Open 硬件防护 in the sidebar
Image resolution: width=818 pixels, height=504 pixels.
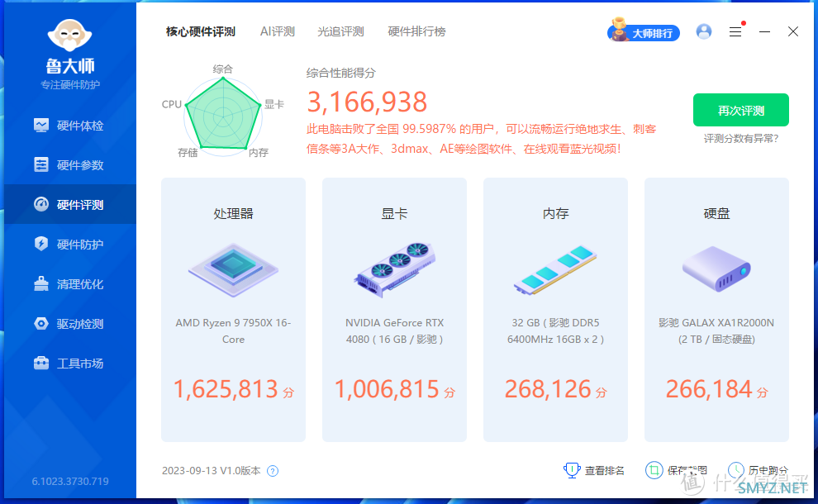(x=70, y=245)
